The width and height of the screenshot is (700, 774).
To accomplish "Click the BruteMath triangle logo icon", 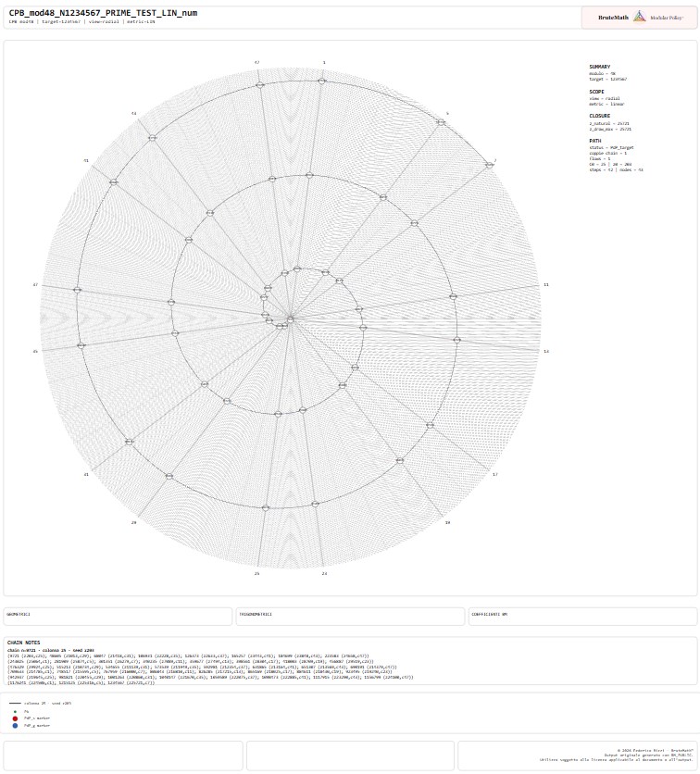I will pyautogui.click(x=639, y=17).
